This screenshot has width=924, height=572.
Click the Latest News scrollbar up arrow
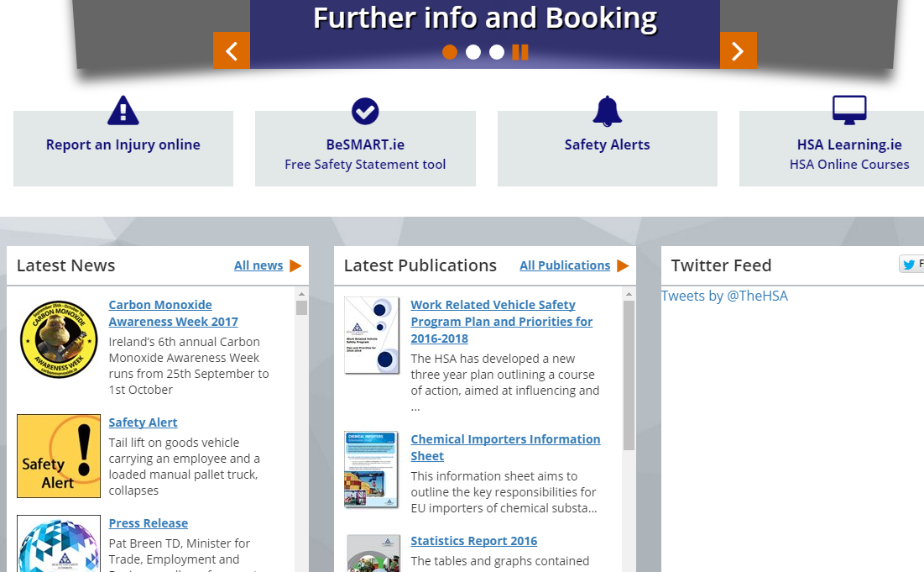tap(302, 294)
